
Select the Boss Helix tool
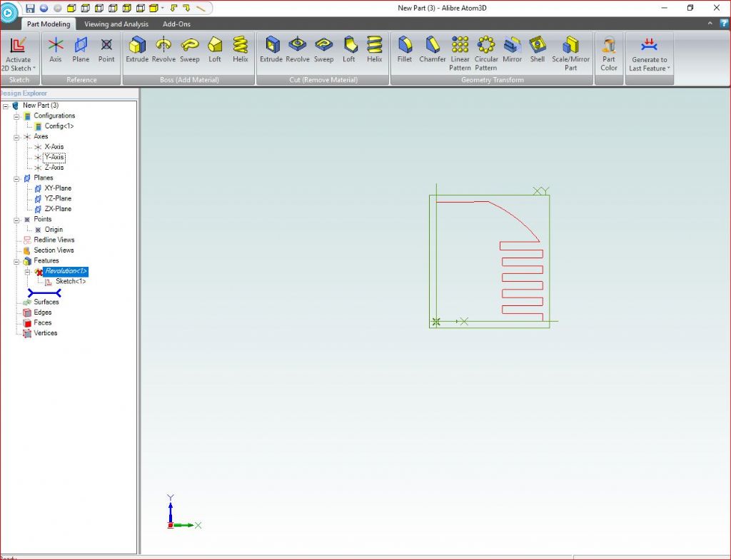[x=241, y=49]
